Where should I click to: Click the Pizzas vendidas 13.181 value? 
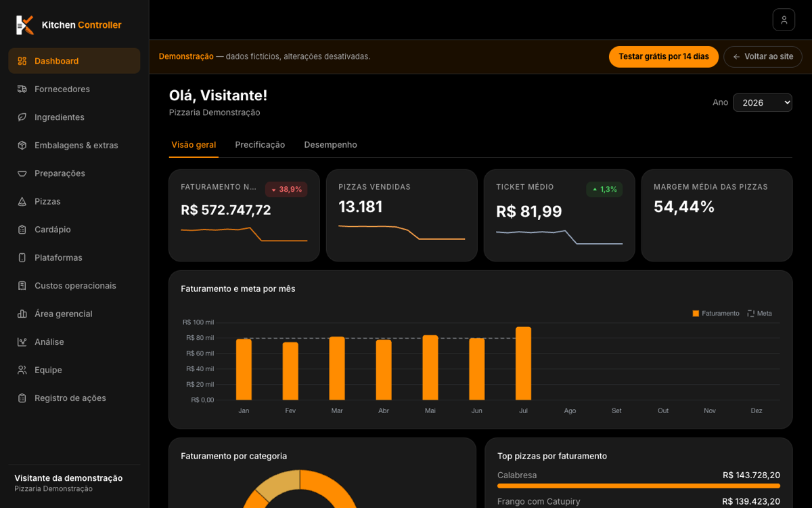(x=361, y=207)
